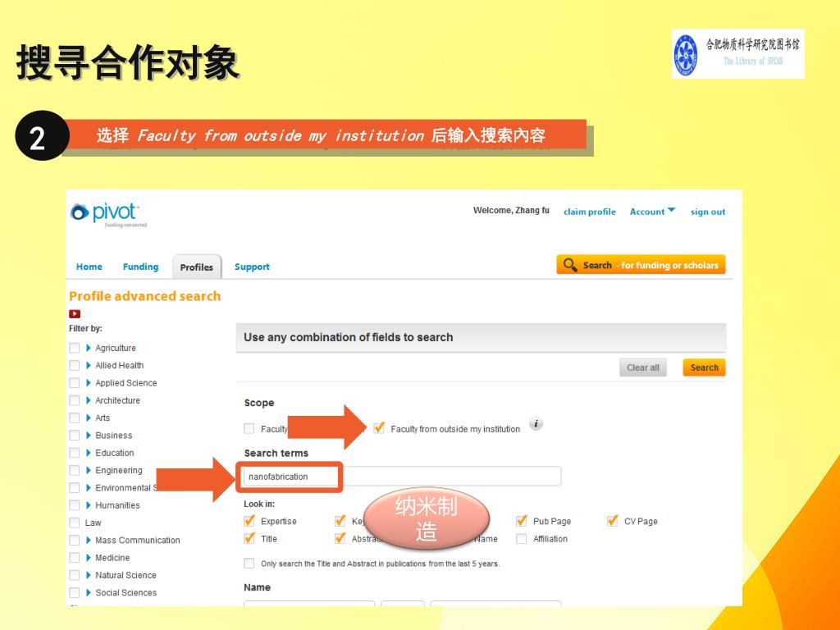The width and height of the screenshot is (840, 630).
Task: Uncheck the Title look-in checkbox
Action: coord(249,538)
